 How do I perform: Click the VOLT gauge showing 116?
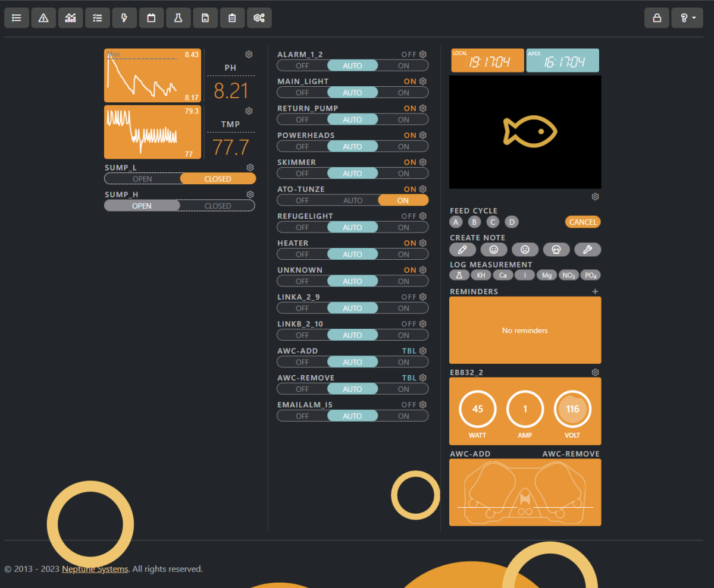[x=572, y=409]
